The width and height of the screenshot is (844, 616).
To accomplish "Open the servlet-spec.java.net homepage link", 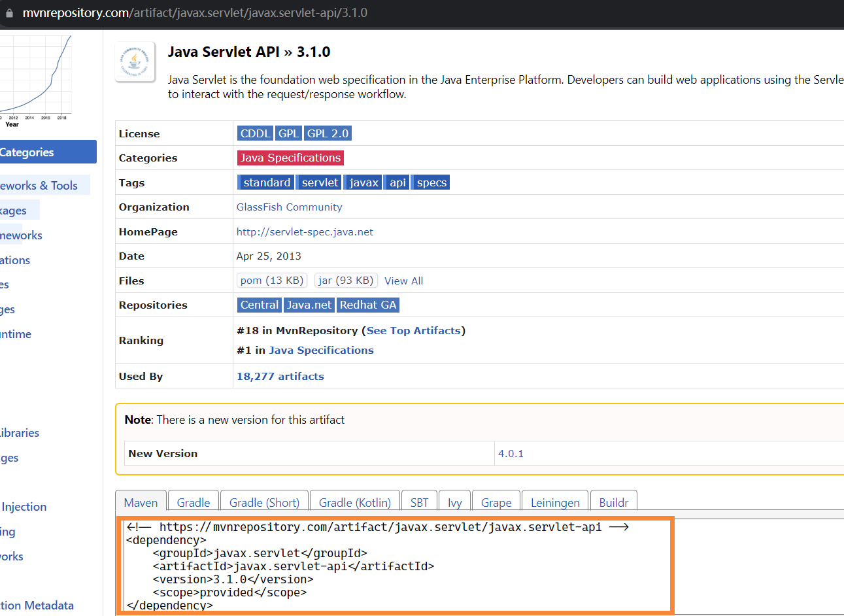I will click(305, 232).
